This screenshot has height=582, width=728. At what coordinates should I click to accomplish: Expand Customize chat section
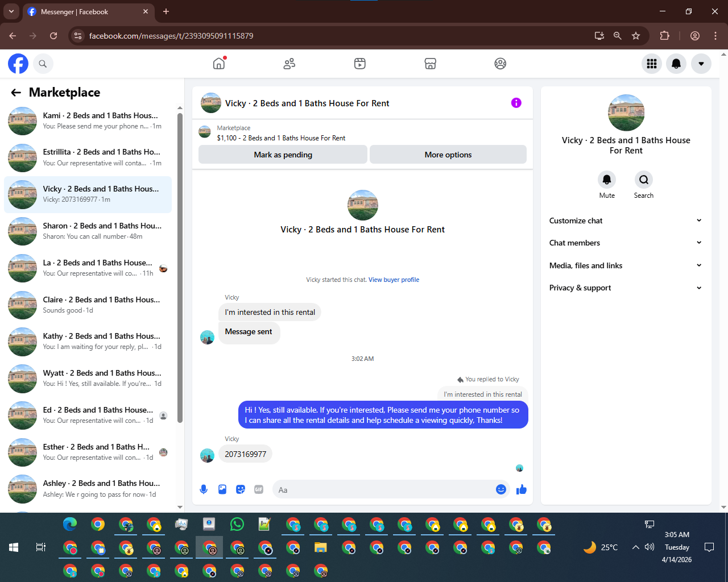[x=626, y=221]
